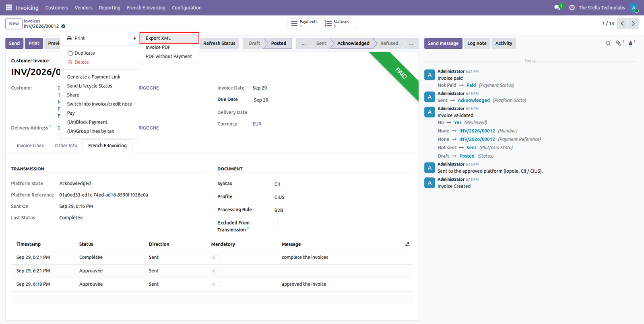Select Delete from the actions menu
The width and height of the screenshot is (644, 324).
click(x=99, y=62)
